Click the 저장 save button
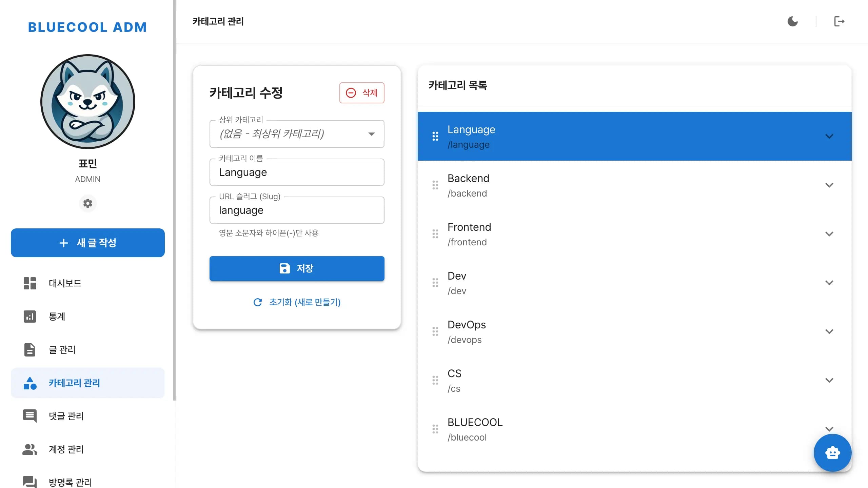This screenshot has height=488, width=868. click(x=297, y=268)
